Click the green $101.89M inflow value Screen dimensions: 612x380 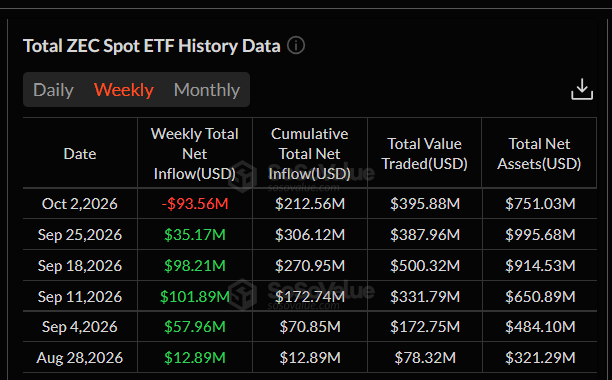195,297
